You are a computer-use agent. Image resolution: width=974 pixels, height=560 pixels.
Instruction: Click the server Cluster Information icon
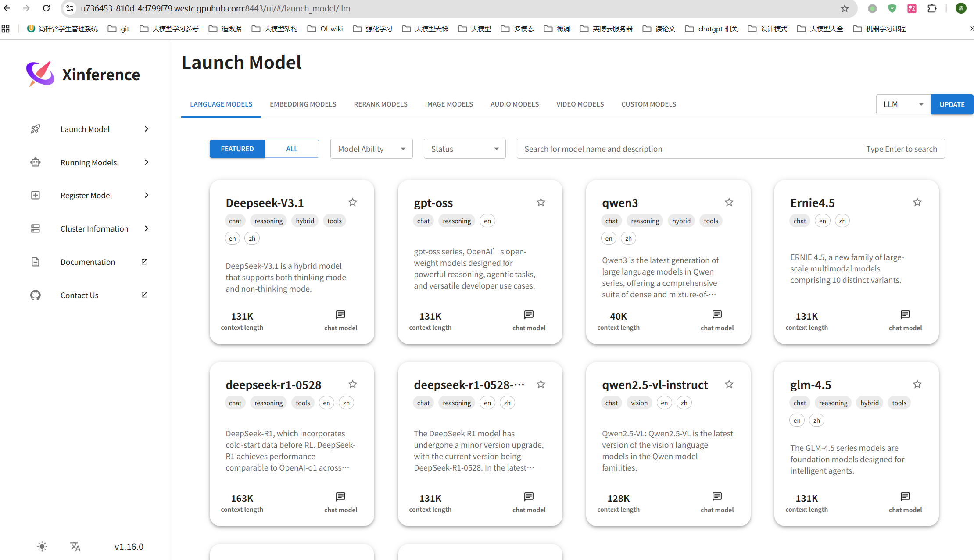click(x=36, y=228)
